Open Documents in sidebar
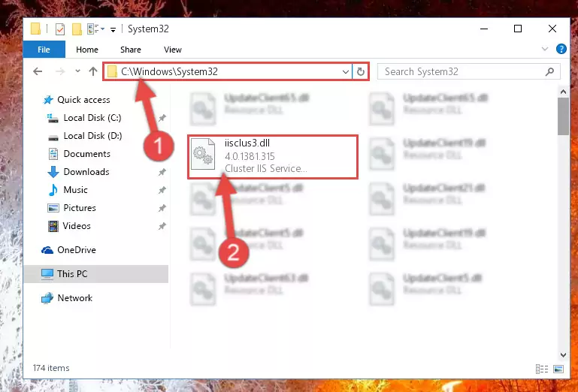The height and width of the screenshot is (392, 578). (x=86, y=154)
